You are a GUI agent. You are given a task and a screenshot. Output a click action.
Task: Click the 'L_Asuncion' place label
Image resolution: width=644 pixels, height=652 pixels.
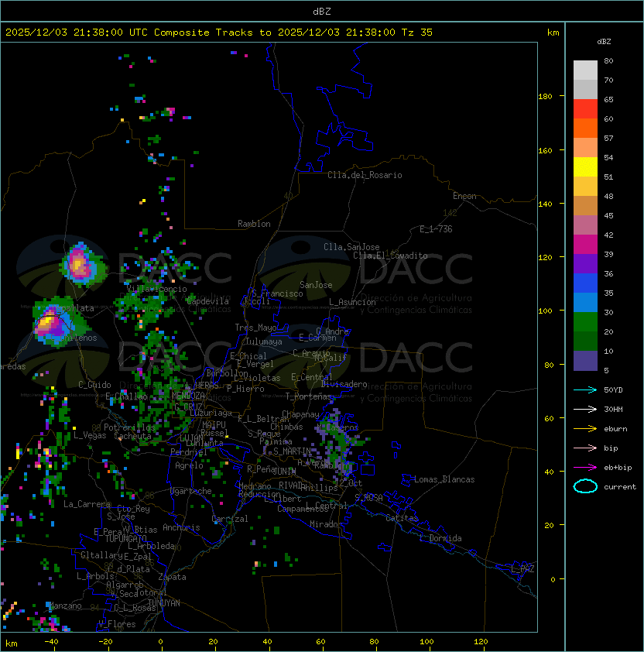coord(352,302)
